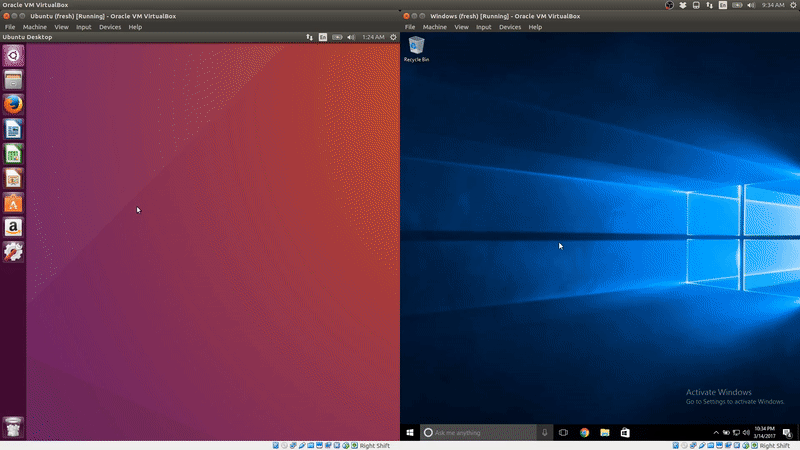The height and width of the screenshot is (450, 800).
Task: Open Files manager in Ubuntu VM launcher
Action: pyautogui.click(x=13, y=80)
